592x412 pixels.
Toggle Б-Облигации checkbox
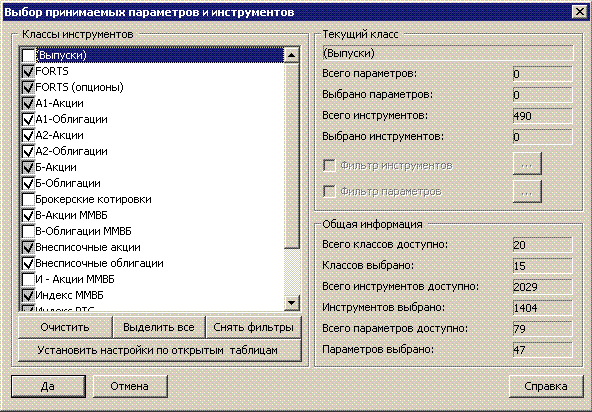click(x=28, y=184)
